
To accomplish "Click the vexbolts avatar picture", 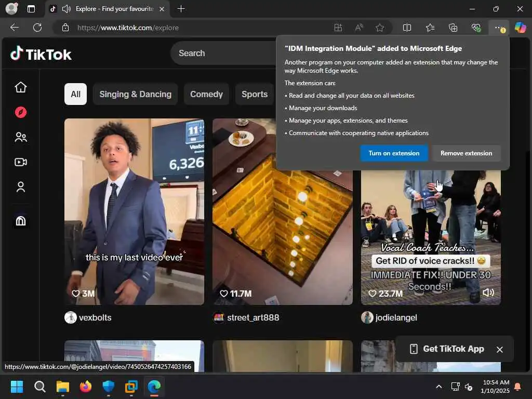I will 71,317.
